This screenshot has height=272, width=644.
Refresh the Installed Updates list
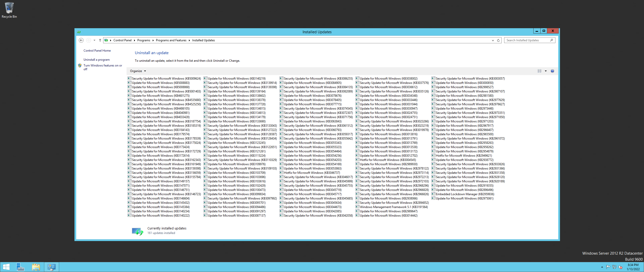pyautogui.click(x=498, y=40)
